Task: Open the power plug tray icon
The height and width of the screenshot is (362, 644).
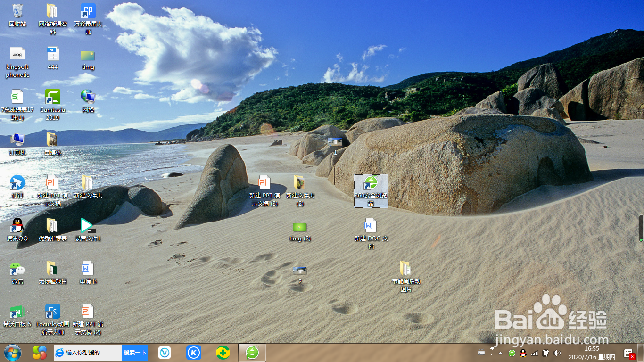Action: (545, 353)
